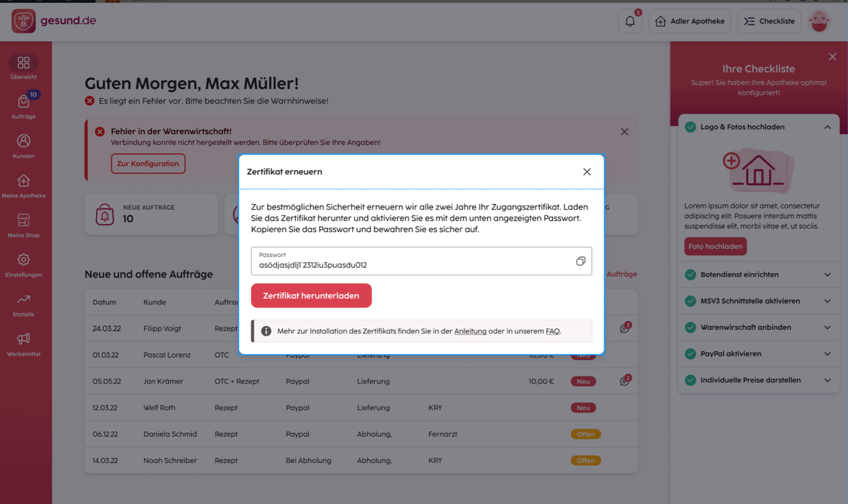
Task: Click Zur Konfiguration button
Action: pyautogui.click(x=148, y=163)
